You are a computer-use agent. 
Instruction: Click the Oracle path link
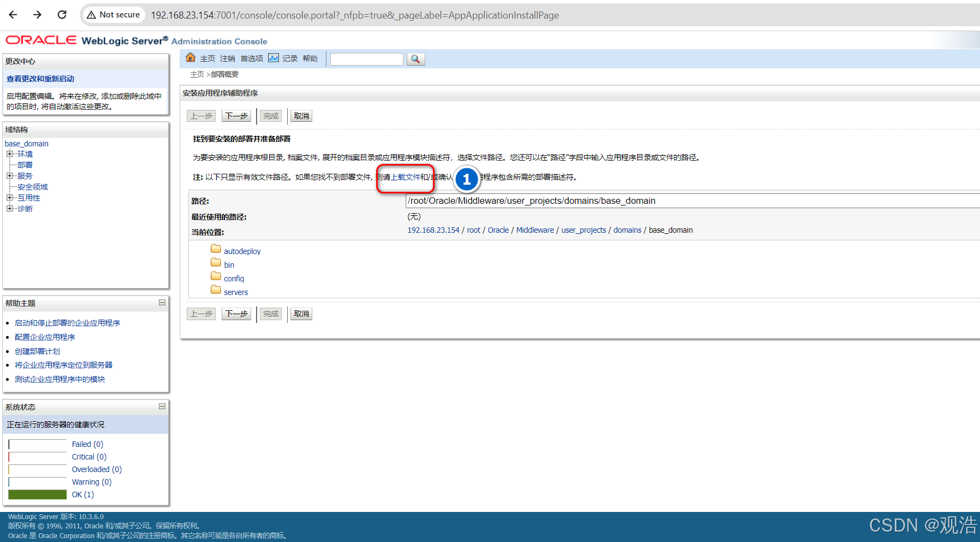coord(498,230)
